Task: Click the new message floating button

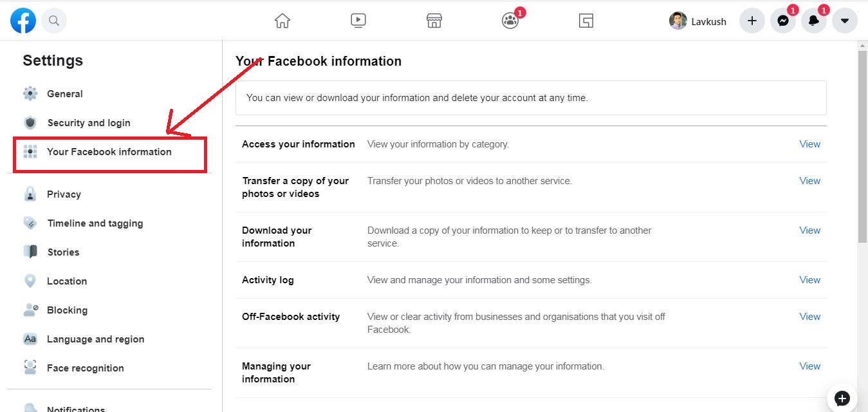Action: pos(842,398)
